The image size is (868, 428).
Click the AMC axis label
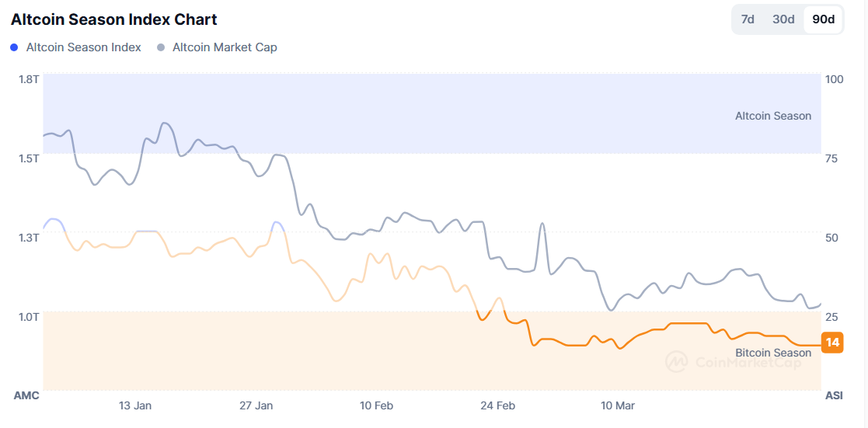tap(26, 395)
